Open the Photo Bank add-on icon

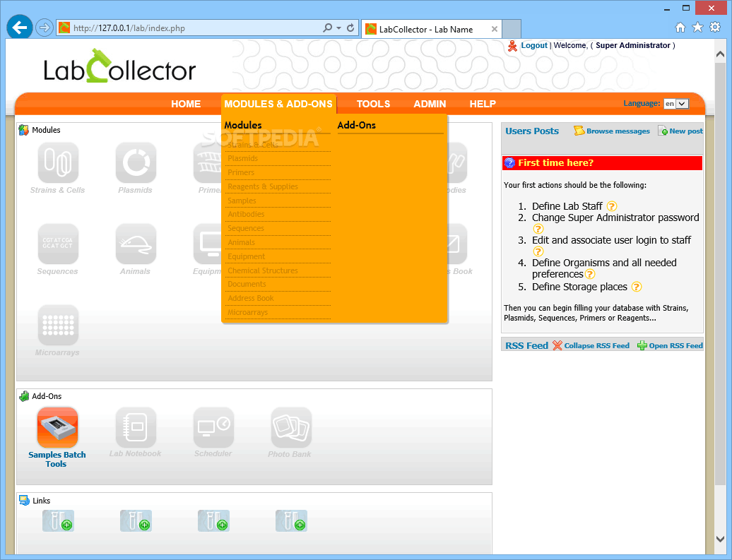coord(290,428)
